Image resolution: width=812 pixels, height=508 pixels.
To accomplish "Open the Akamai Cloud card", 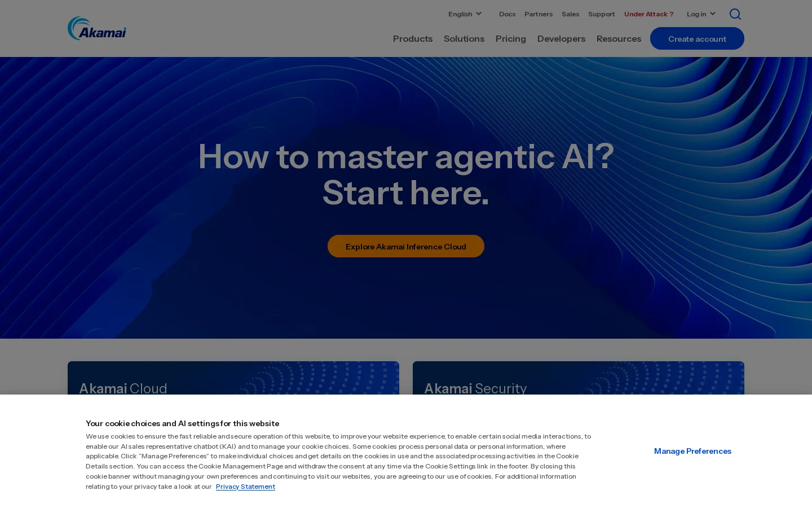I will (233, 378).
